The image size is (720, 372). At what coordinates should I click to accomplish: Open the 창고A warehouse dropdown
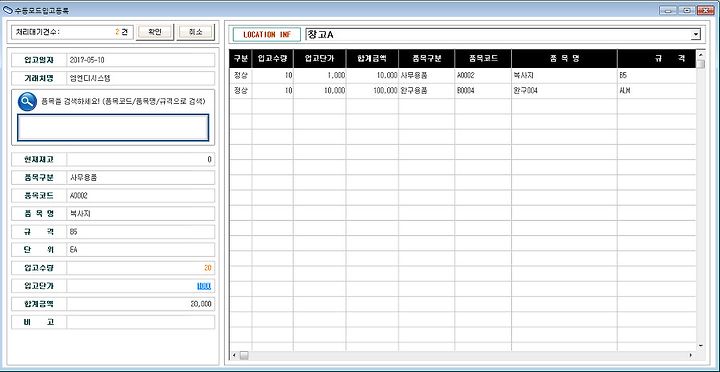click(x=696, y=34)
